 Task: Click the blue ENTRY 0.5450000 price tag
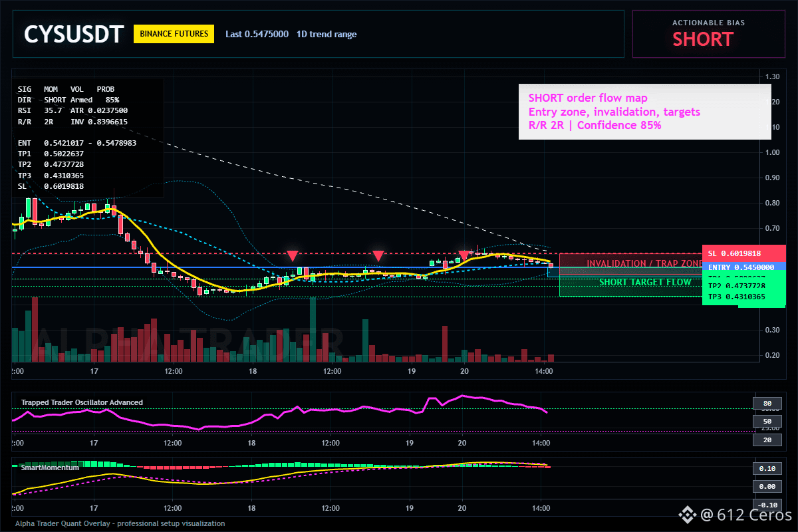pos(743,267)
